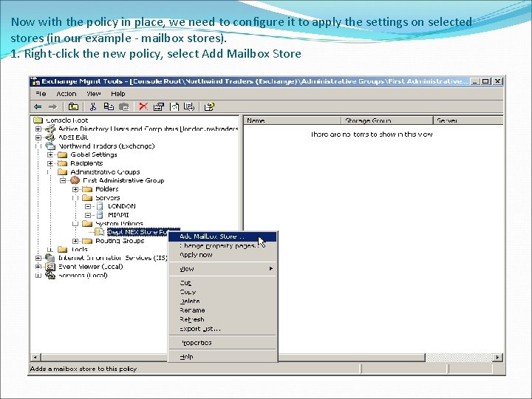The width and height of the screenshot is (532, 399).
Task: Choose Add Mailbox Store... from the context menu
Action: [x=223, y=236]
